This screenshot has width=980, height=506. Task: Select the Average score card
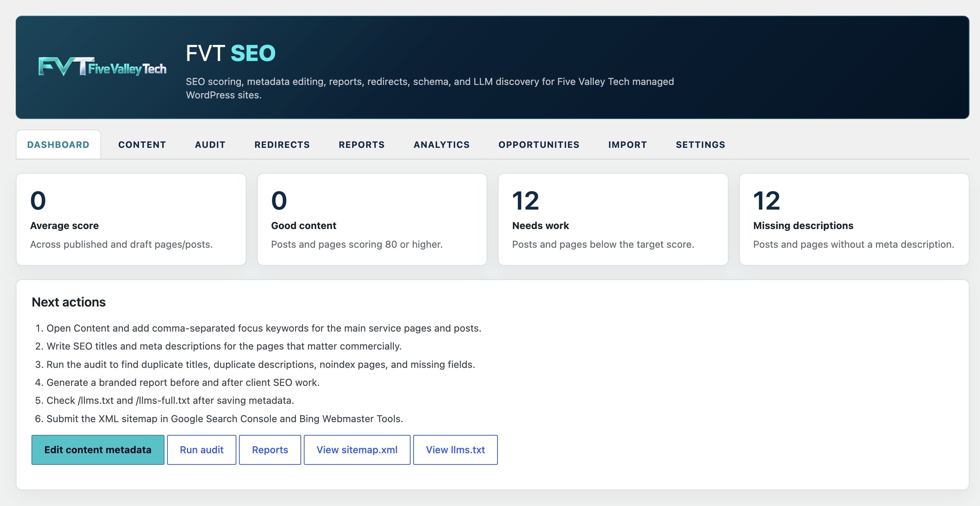click(131, 219)
